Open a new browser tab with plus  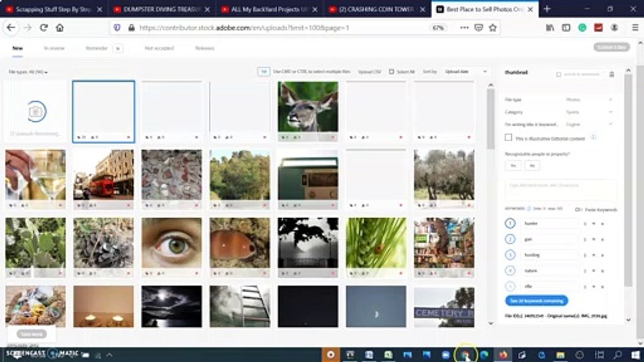click(x=547, y=9)
